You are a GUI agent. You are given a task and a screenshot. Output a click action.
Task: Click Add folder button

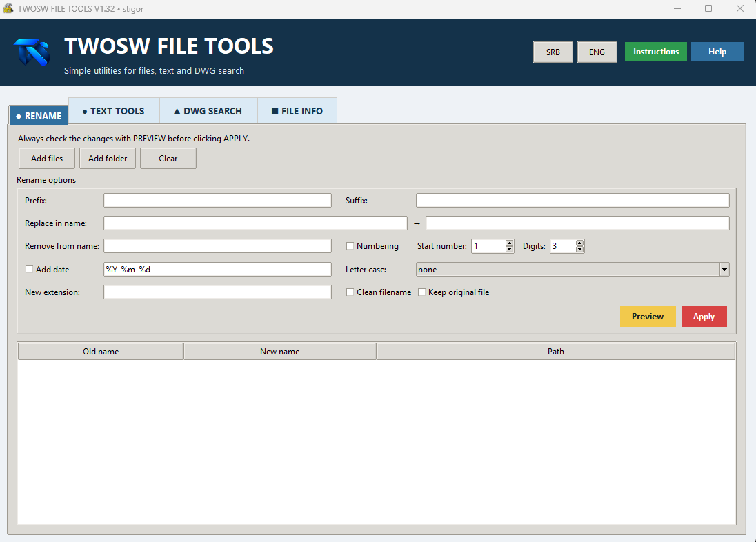(x=108, y=158)
